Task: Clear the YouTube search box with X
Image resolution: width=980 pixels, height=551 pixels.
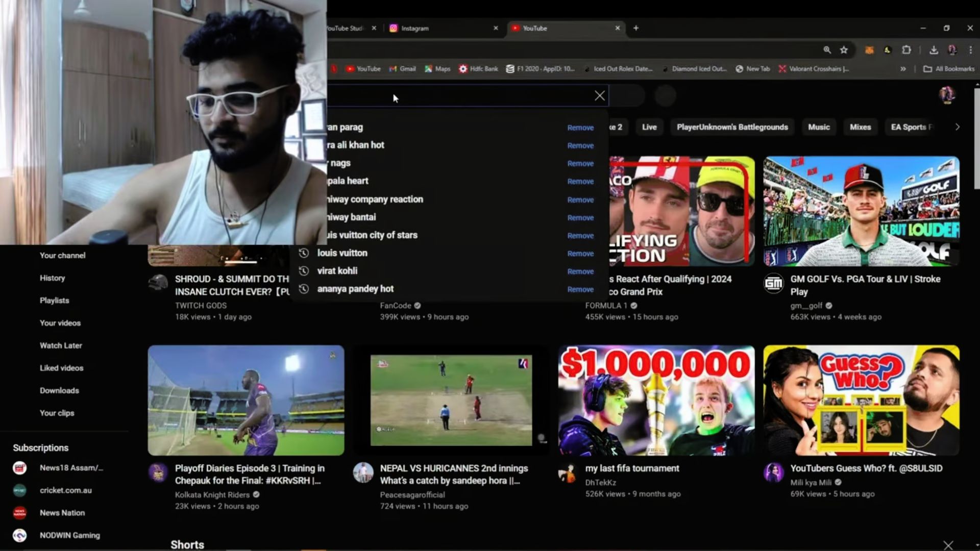Action: (x=600, y=96)
